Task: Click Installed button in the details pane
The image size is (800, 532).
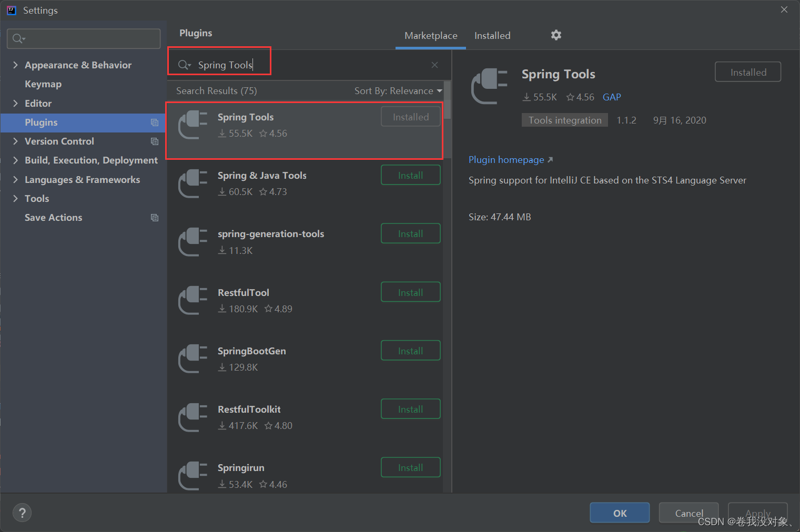Action: click(x=748, y=72)
